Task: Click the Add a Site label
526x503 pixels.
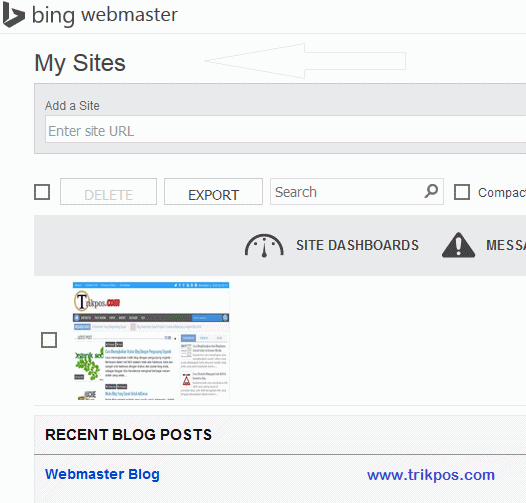Action: click(x=72, y=106)
